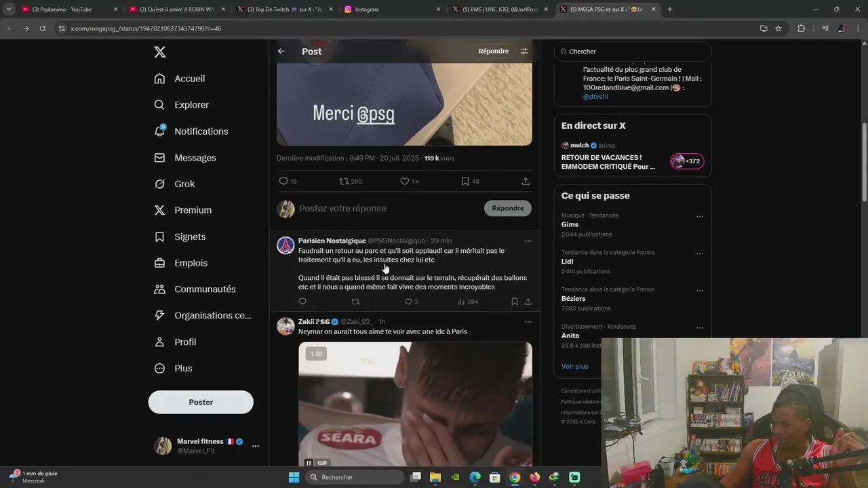Pause the Neymar GIF
The image size is (868, 488).
(x=309, y=463)
